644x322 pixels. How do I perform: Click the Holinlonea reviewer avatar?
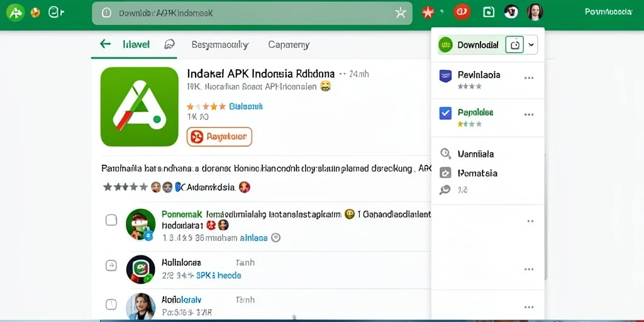pos(140,269)
